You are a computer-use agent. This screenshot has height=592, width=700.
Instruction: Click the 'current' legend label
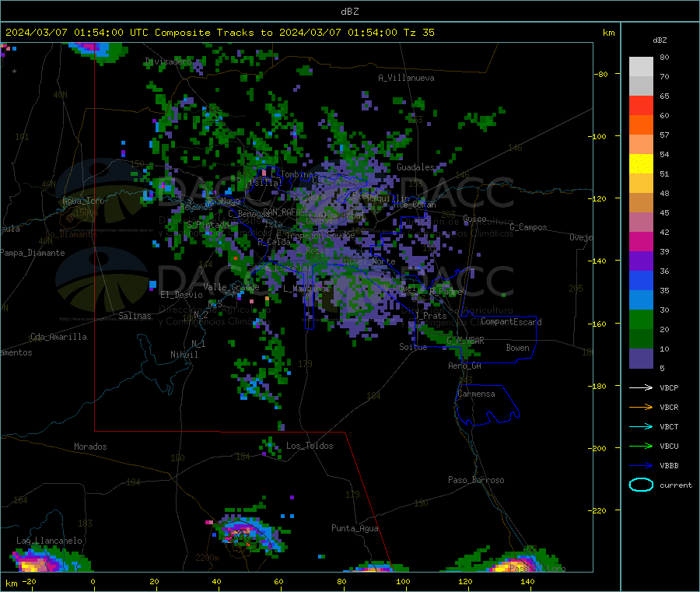pyautogui.click(x=675, y=485)
